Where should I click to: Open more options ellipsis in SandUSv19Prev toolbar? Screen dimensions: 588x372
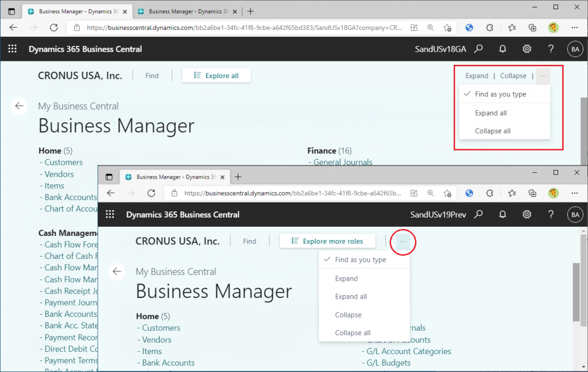(x=403, y=242)
